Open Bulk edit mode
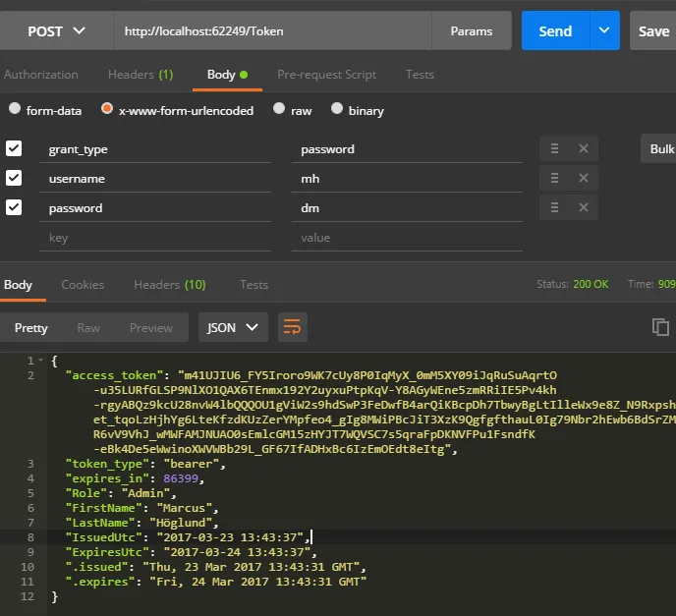The image size is (676, 616). tap(659, 148)
